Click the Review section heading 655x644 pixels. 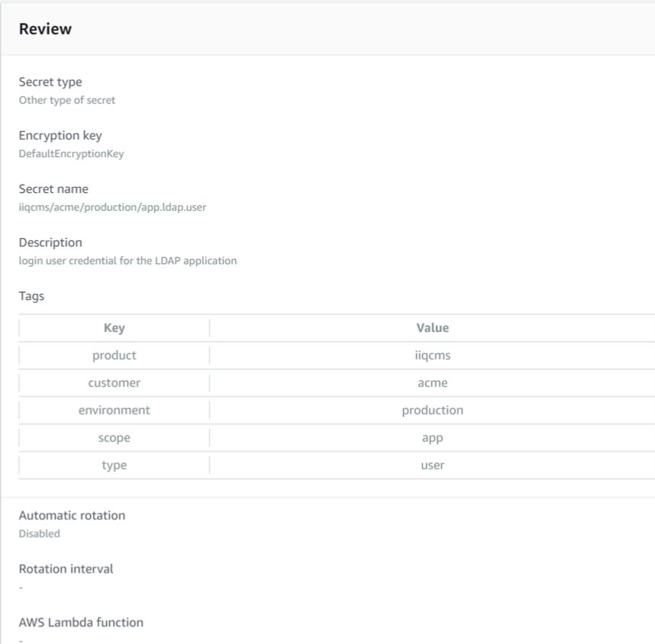pos(45,29)
